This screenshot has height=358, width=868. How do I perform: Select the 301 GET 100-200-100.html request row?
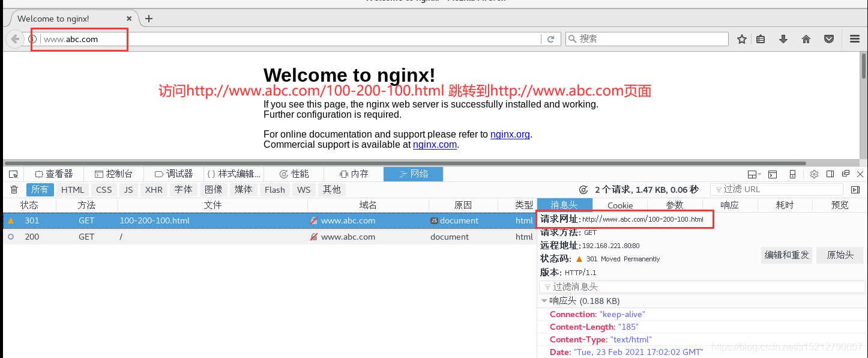point(270,220)
